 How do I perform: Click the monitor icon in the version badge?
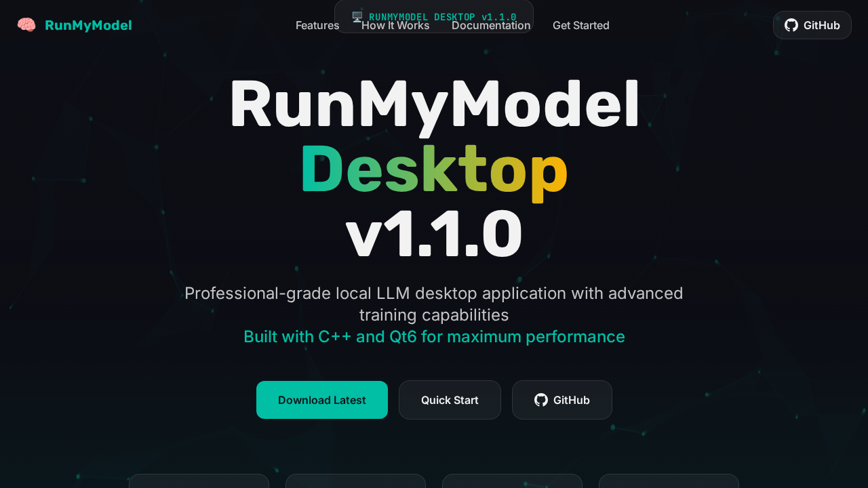pos(356,17)
